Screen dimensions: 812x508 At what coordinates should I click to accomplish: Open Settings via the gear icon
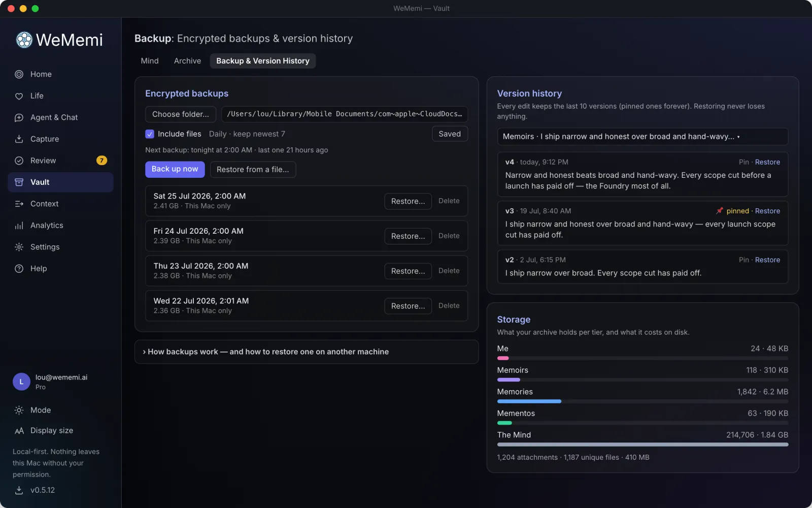click(19, 247)
